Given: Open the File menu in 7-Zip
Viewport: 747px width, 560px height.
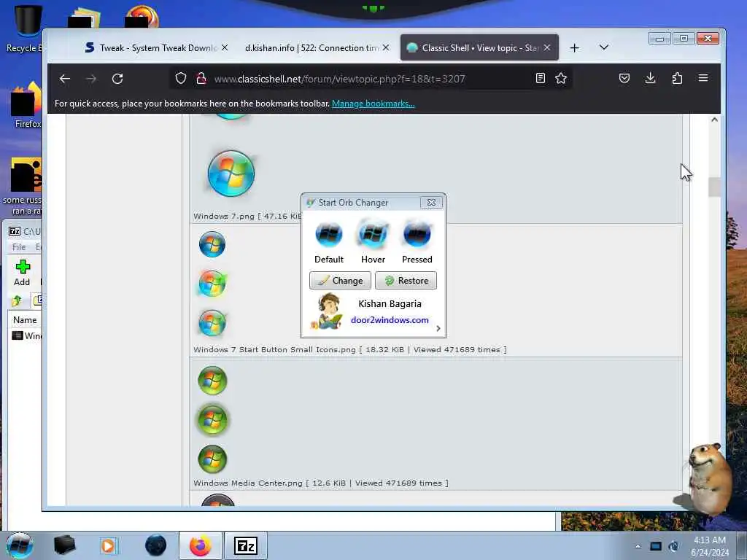Looking at the screenshot, I should pos(19,246).
